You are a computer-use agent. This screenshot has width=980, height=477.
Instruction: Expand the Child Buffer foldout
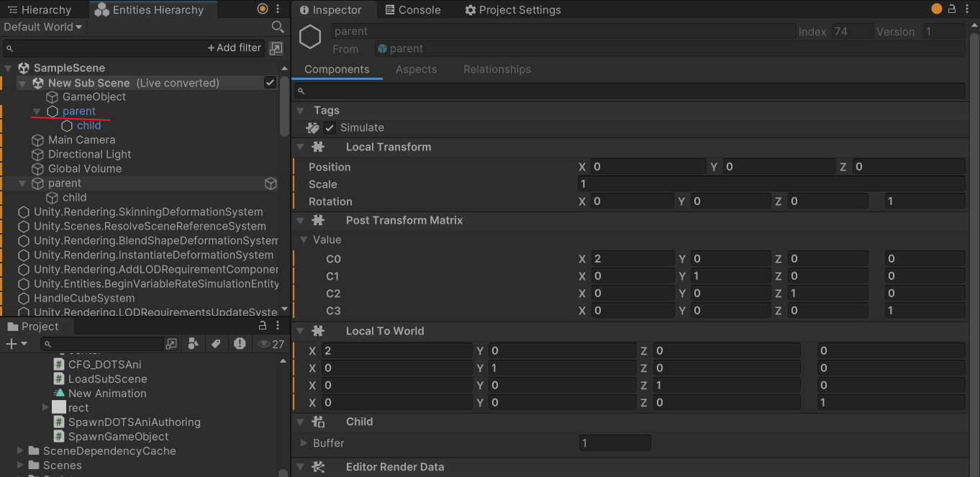click(x=304, y=443)
